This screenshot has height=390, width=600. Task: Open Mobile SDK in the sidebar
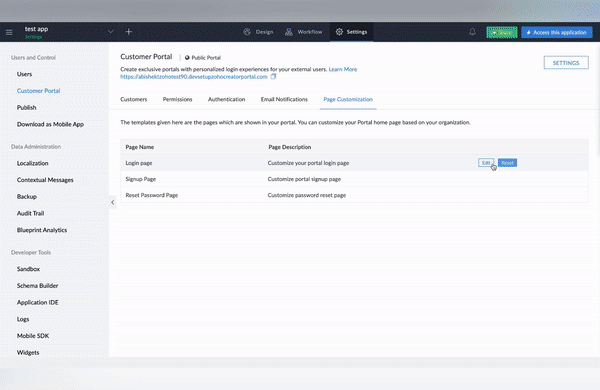tap(33, 336)
